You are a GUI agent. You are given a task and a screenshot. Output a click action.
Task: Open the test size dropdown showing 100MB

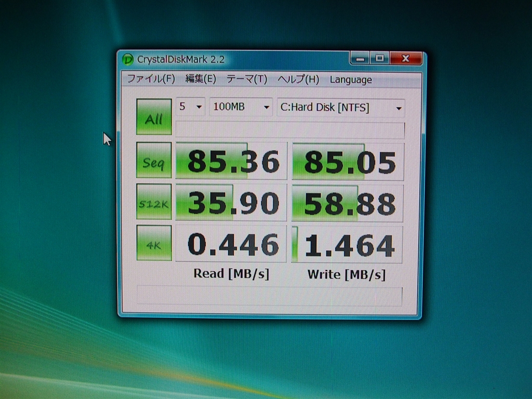241,107
